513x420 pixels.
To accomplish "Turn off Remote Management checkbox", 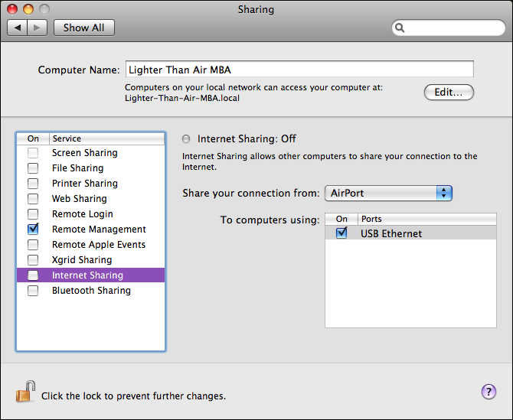I will pos(33,229).
